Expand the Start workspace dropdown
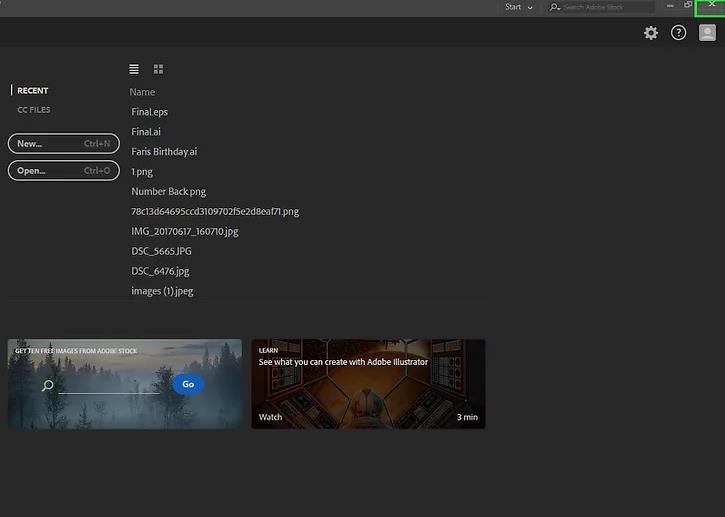 click(x=519, y=7)
